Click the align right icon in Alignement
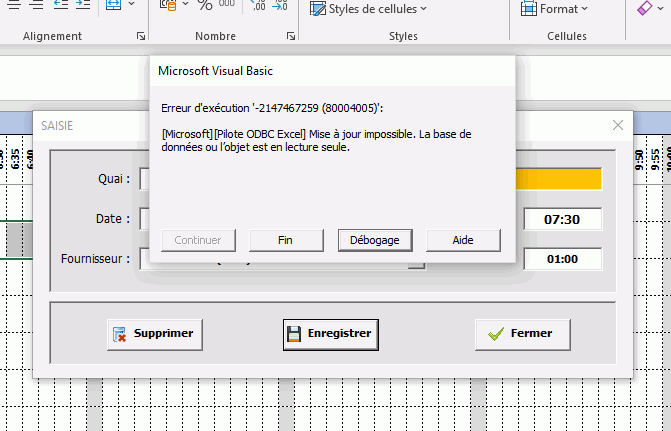671x431 pixels. [37, 4]
